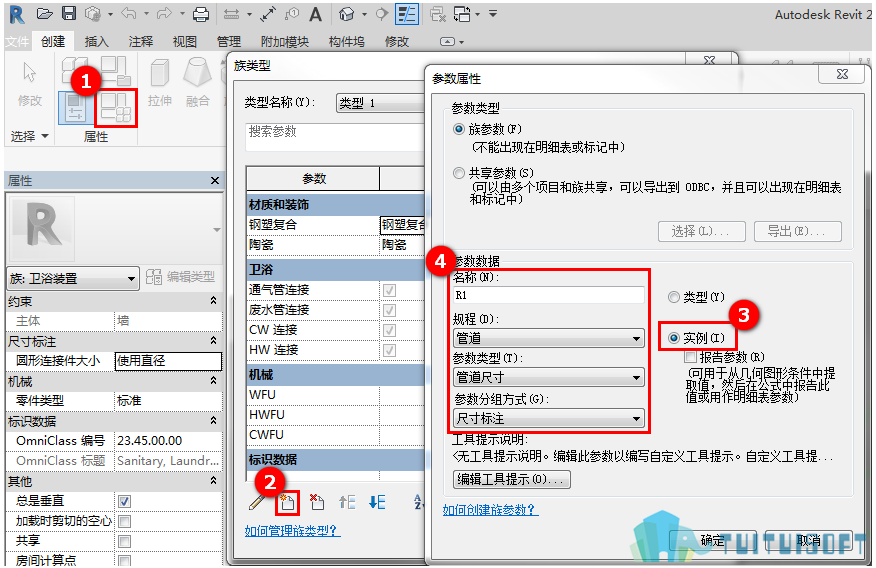Click the thin lines toggle icon in toolbar
This screenshot has height=568, width=876.
(407, 15)
